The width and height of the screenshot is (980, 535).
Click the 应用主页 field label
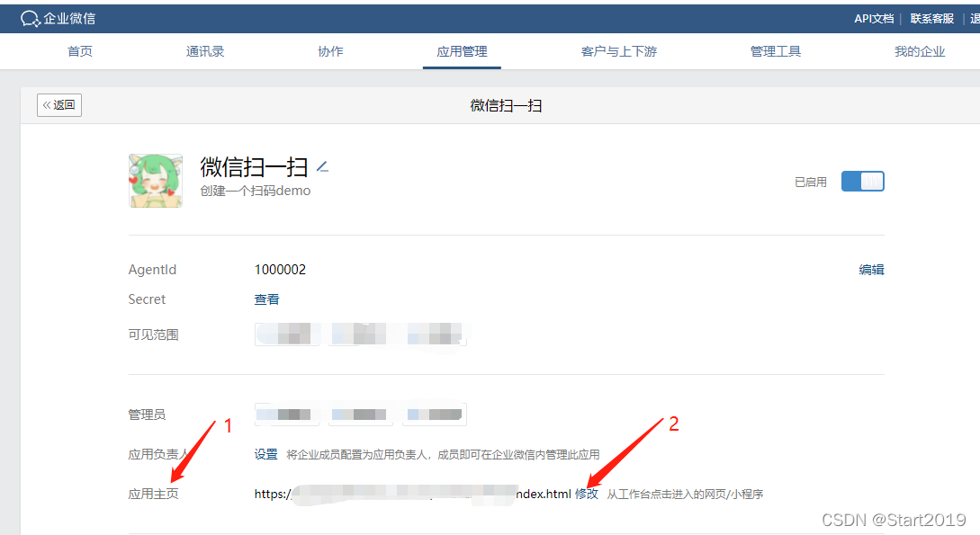(x=153, y=494)
